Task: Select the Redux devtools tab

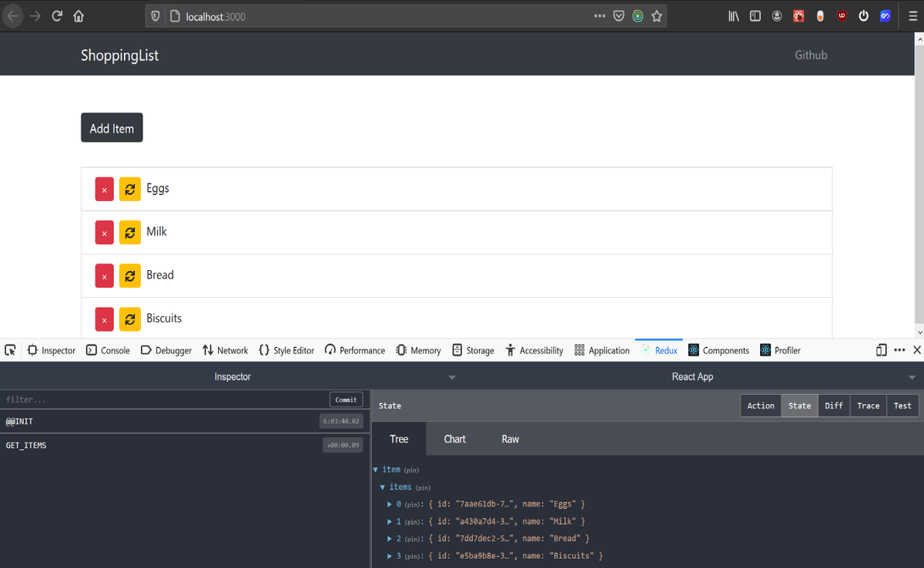Action: click(x=658, y=350)
